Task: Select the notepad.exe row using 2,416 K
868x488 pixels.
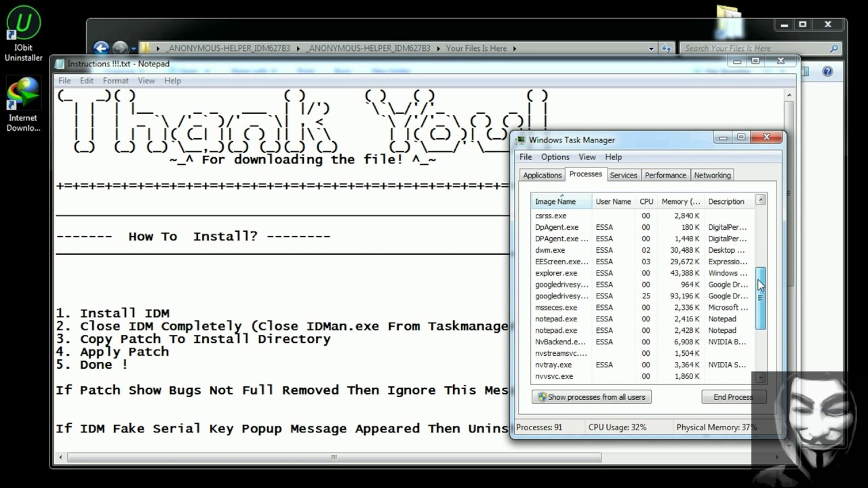Action: click(642, 319)
